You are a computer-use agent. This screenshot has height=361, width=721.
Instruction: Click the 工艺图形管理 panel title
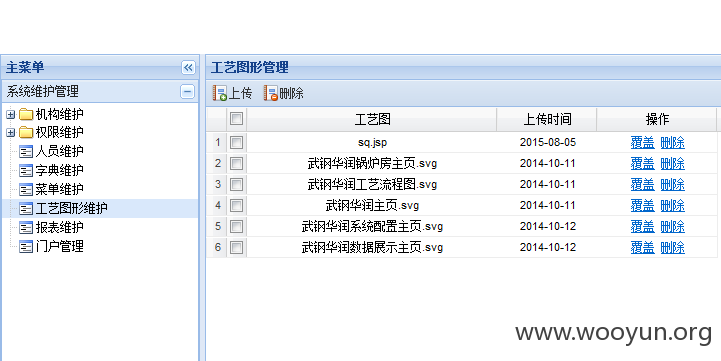click(250, 68)
